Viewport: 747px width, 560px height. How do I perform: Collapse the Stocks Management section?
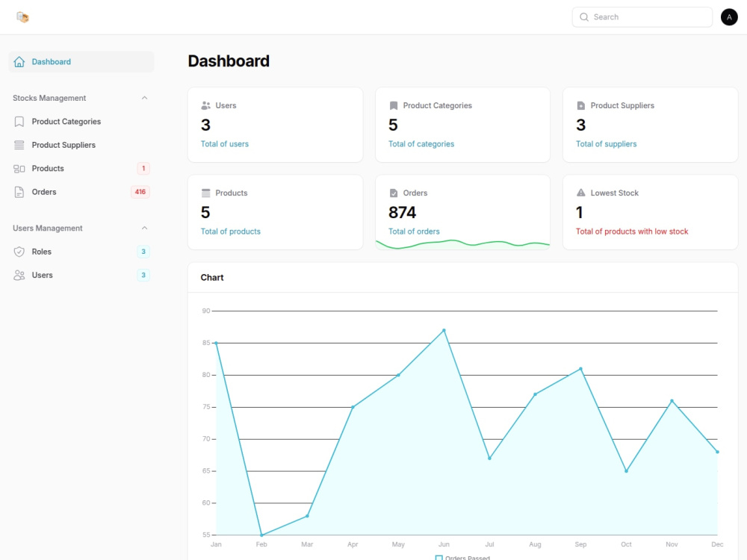(x=144, y=98)
